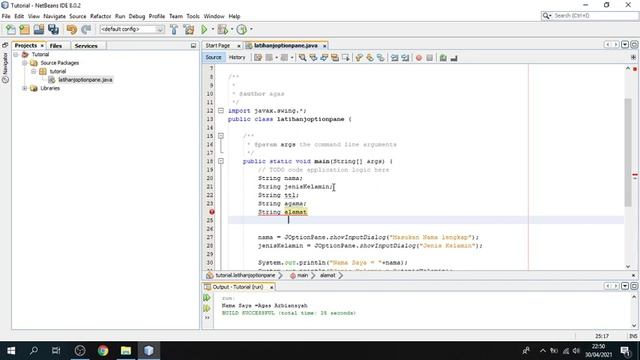
Task: Click the Build Project hammer icon
Action: 174,29
